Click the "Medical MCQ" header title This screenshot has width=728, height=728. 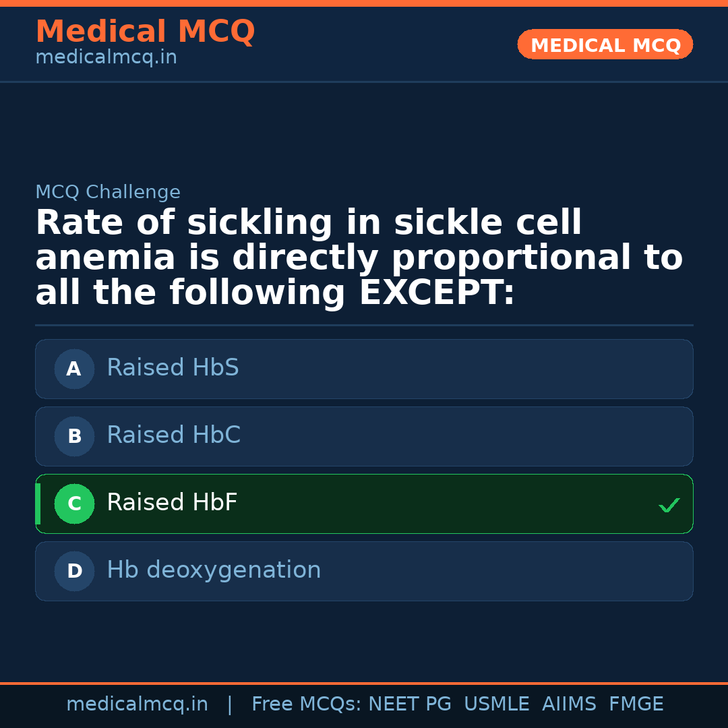(x=145, y=32)
